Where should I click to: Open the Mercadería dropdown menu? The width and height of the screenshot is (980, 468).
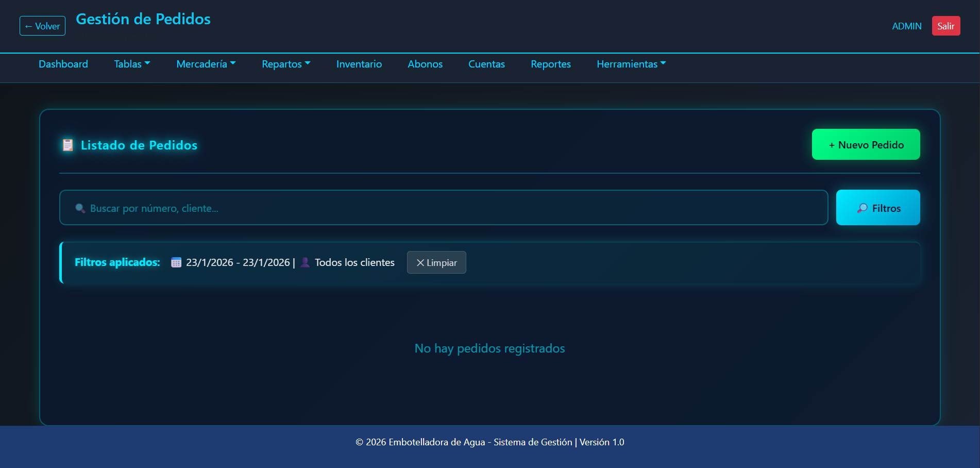click(x=206, y=64)
